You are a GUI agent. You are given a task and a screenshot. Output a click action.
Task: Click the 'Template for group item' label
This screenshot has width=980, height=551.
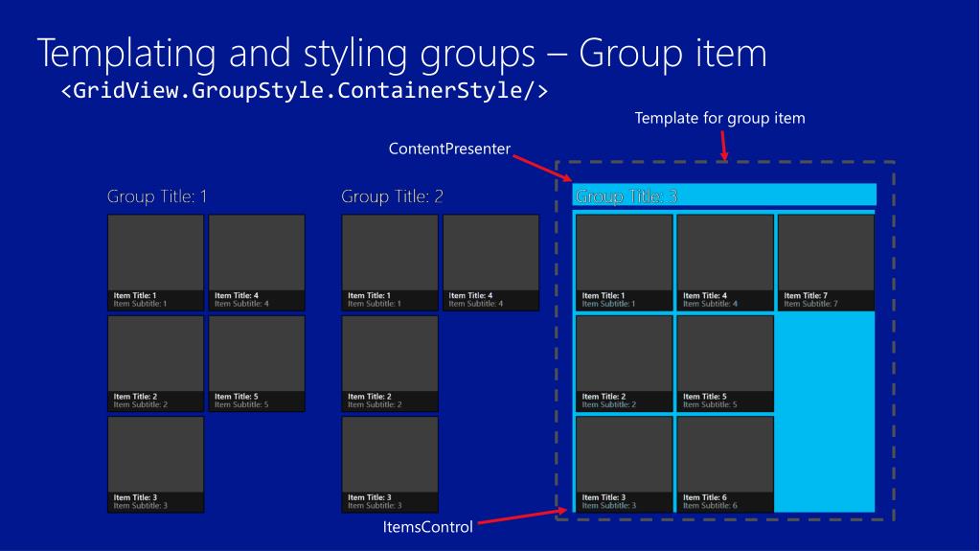pyautogui.click(x=720, y=118)
